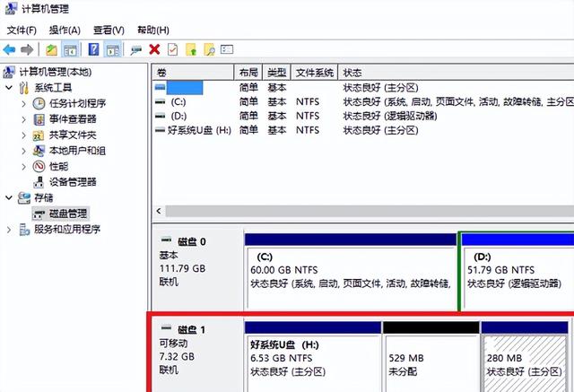Expand the 本地用户和组 node

[23, 151]
